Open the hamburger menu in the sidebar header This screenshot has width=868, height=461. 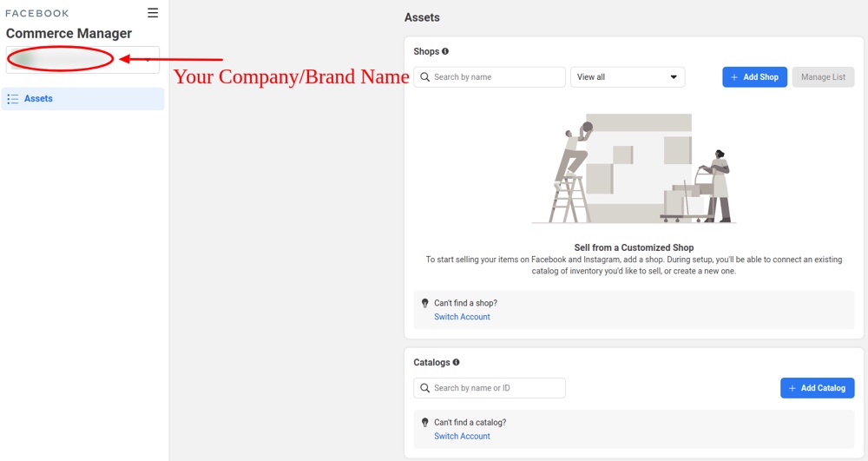click(x=153, y=13)
